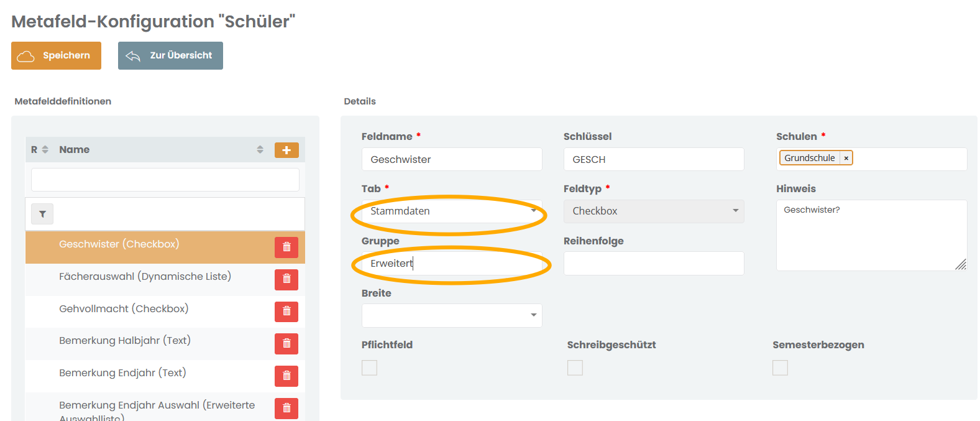The image size is (980, 421).
Task: Click the Speichern button
Action: click(56, 55)
